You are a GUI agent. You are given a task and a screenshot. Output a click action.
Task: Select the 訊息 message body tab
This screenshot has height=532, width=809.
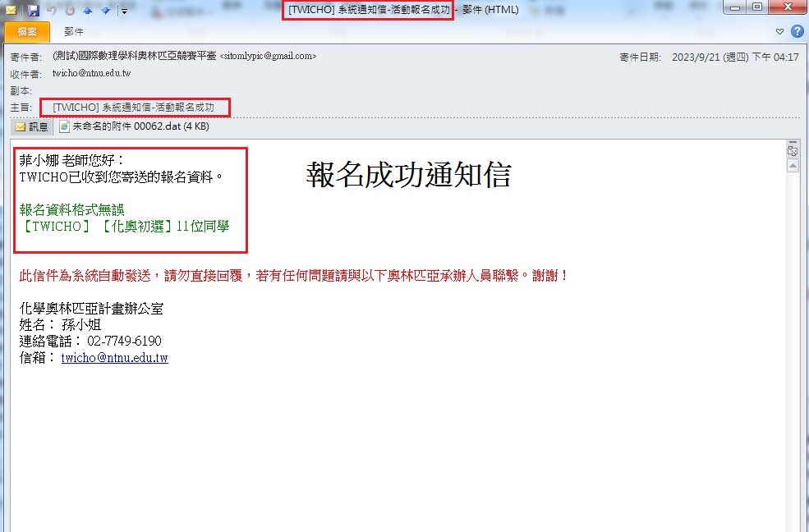click(x=31, y=127)
